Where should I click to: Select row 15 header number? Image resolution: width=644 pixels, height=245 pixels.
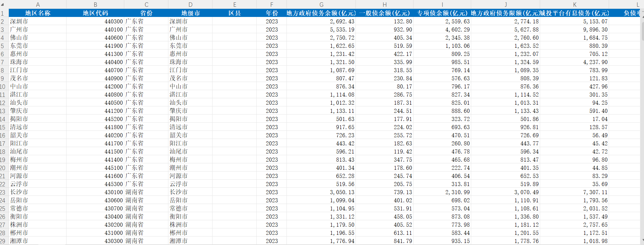click(3, 127)
